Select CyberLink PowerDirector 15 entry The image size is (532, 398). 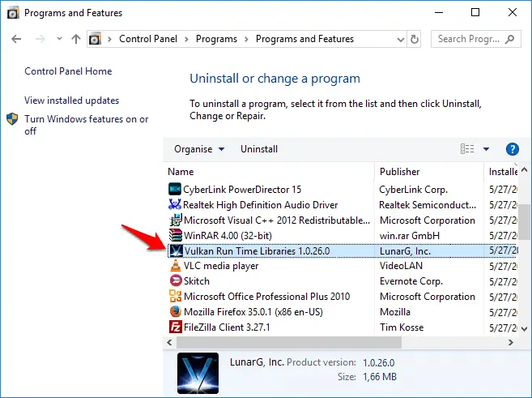[242, 190]
